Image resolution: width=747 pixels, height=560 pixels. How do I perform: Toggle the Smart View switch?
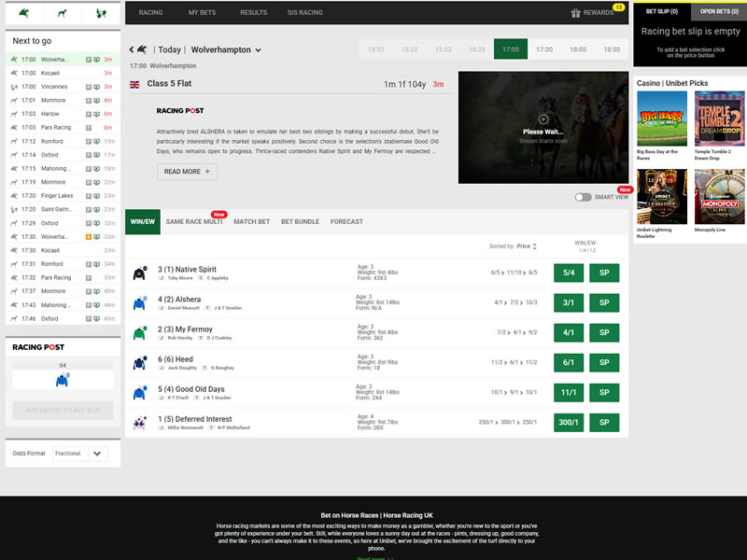584,197
